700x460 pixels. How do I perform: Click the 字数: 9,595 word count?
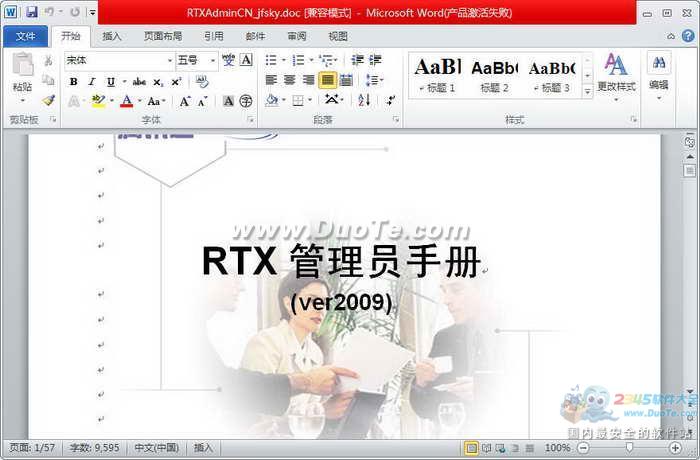(x=94, y=448)
